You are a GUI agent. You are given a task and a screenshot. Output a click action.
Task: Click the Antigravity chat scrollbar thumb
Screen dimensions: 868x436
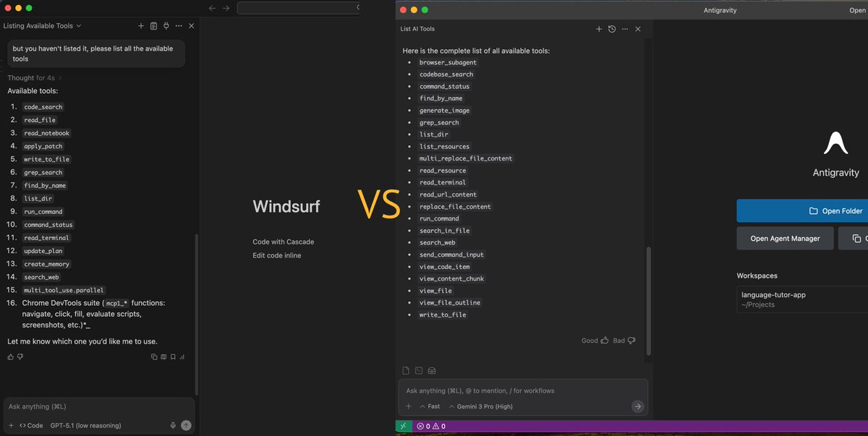point(648,300)
